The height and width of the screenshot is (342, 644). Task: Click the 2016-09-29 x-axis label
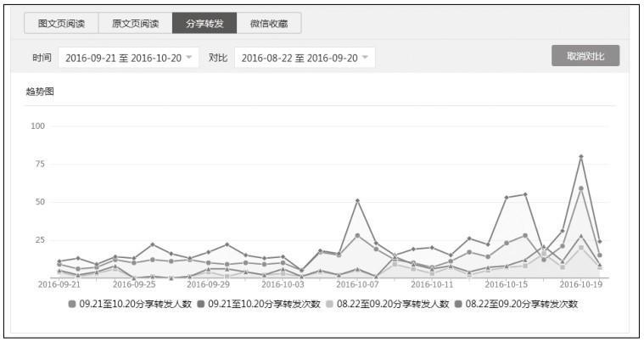[x=208, y=284]
